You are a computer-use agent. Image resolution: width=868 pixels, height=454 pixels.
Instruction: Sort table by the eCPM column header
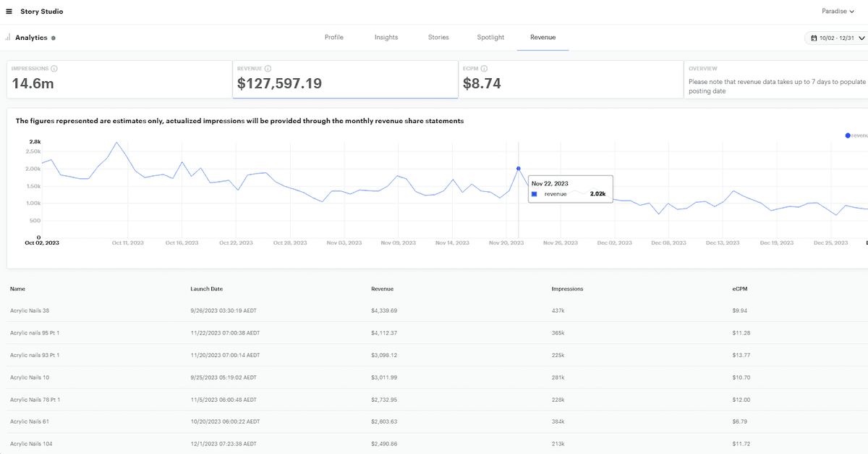[741, 289]
